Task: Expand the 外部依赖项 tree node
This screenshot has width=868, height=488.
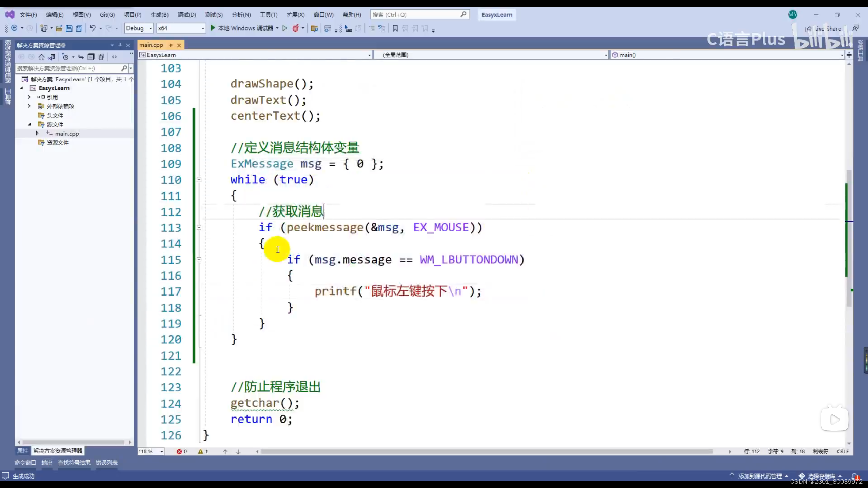Action: click(x=29, y=106)
